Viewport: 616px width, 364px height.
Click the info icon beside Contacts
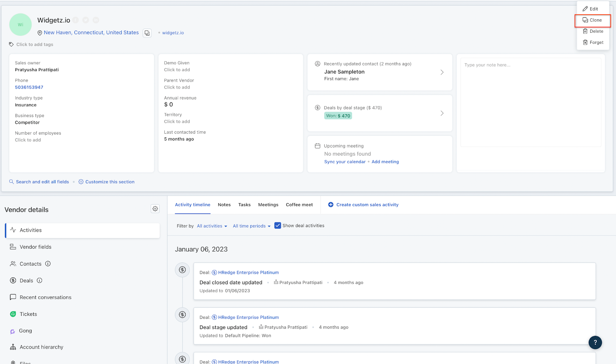[48, 264]
